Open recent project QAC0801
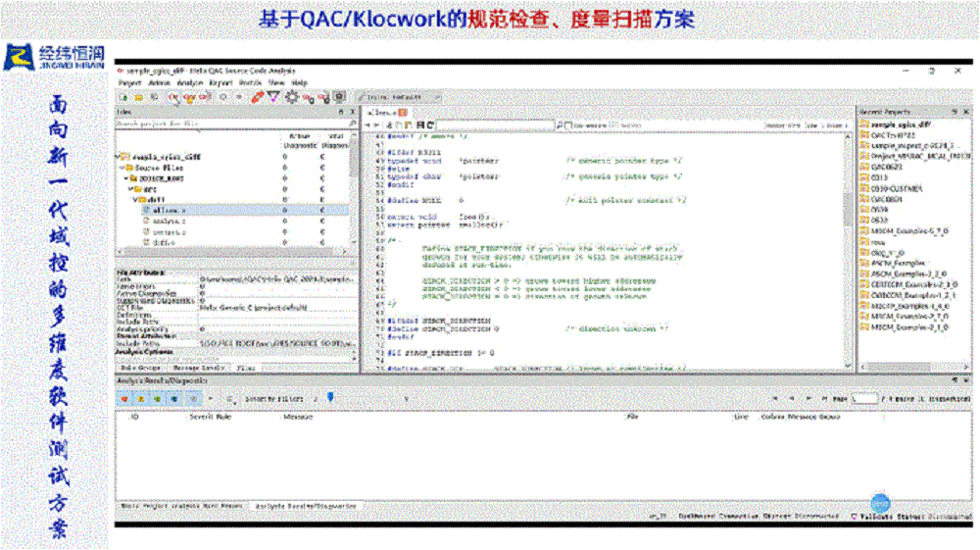980x550 pixels. 881,199
